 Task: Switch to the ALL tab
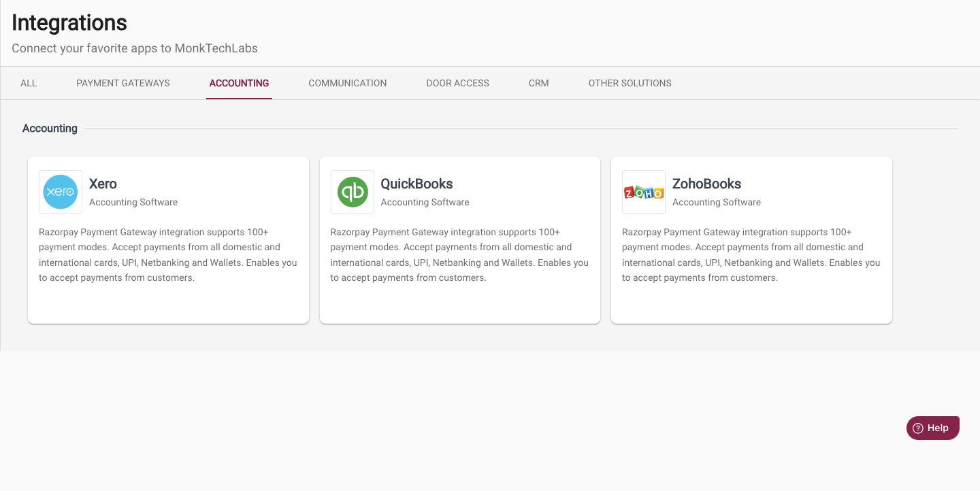(29, 83)
